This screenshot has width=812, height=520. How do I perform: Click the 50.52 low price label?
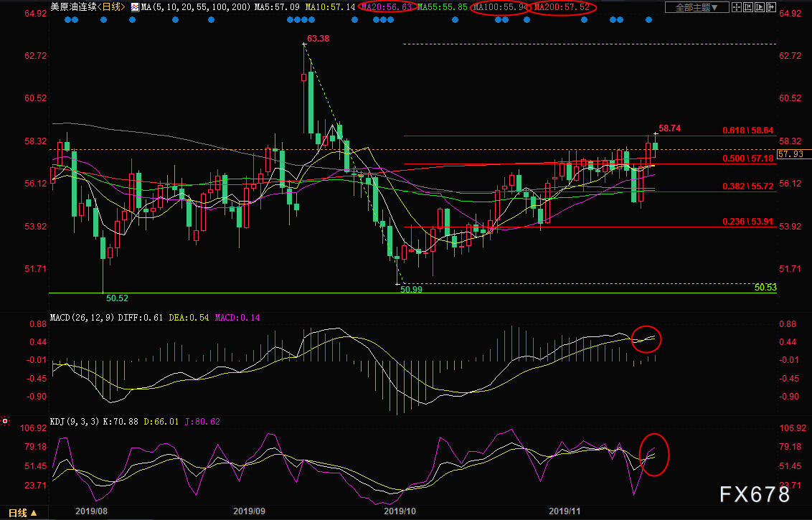click(117, 298)
